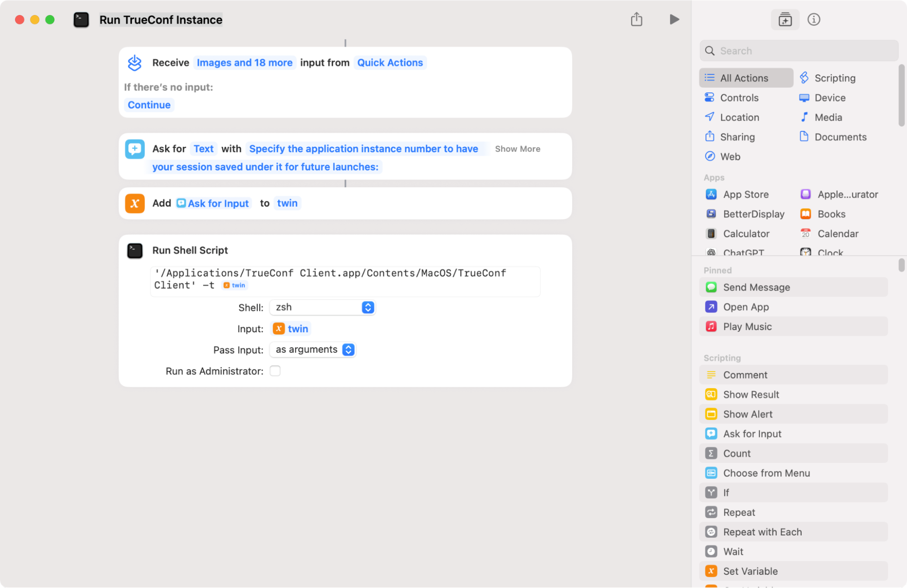907x588 pixels.
Task: Click the action Search field
Action: [799, 51]
